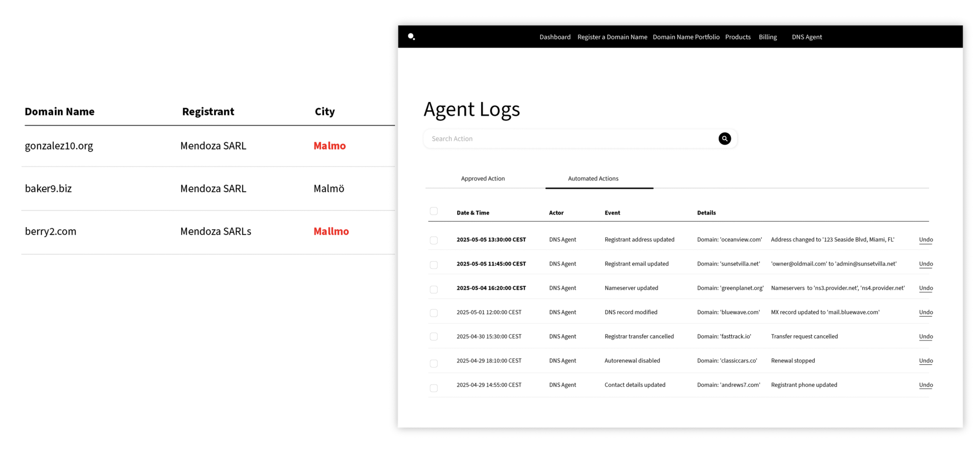
Task: Click the gonzalez10.org domain entry
Action: (59, 146)
